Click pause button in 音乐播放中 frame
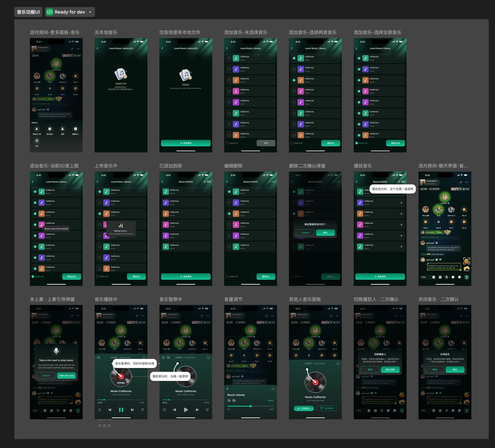495x448 pixels. tap(121, 410)
